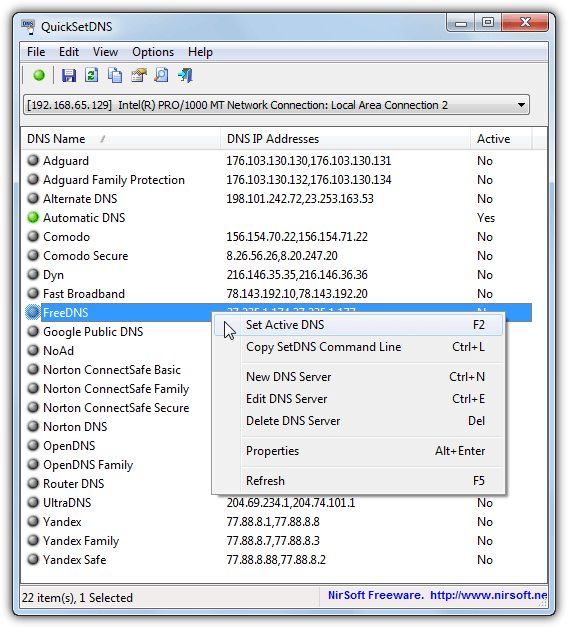Screen dimensions: 568x627
Task: Select the Yandex row name
Action: pos(62,522)
